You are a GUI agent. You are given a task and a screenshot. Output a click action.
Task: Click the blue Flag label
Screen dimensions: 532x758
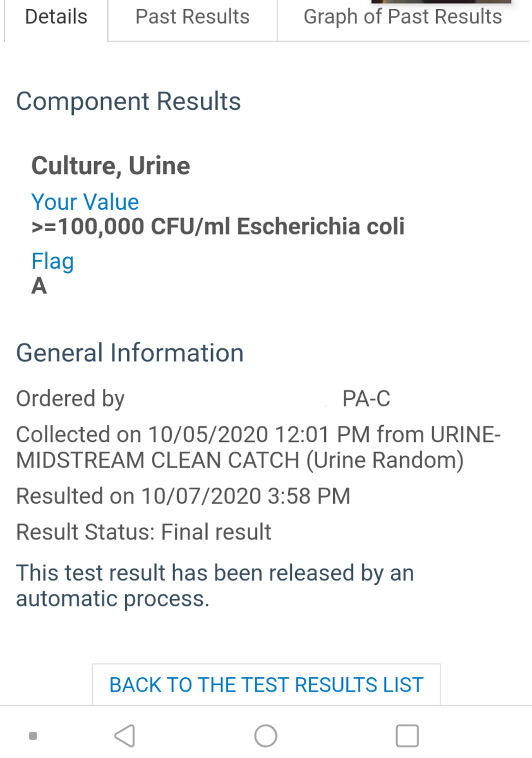pos(52,261)
